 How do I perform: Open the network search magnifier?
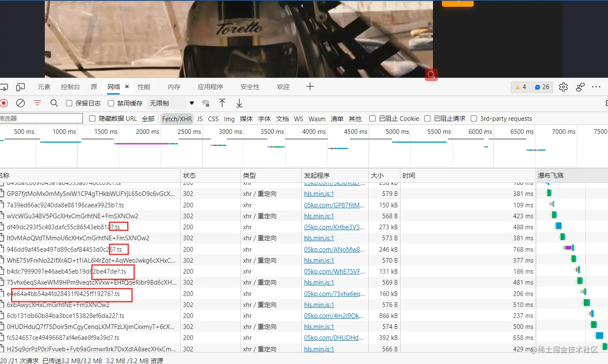(x=54, y=103)
